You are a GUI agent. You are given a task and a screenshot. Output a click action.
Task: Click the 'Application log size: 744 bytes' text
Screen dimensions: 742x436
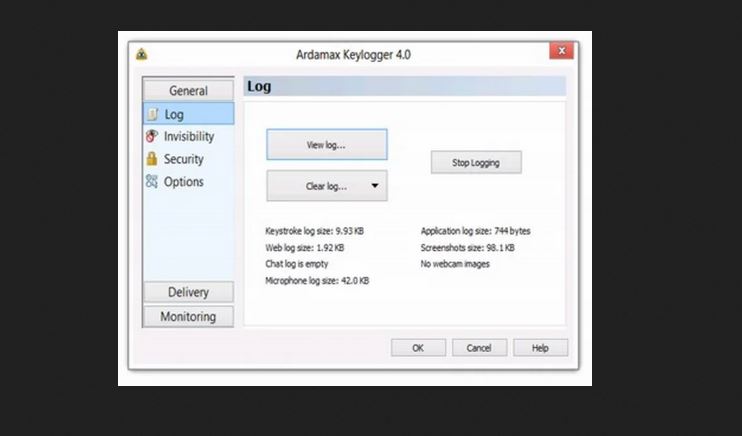pyautogui.click(x=476, y=231)
